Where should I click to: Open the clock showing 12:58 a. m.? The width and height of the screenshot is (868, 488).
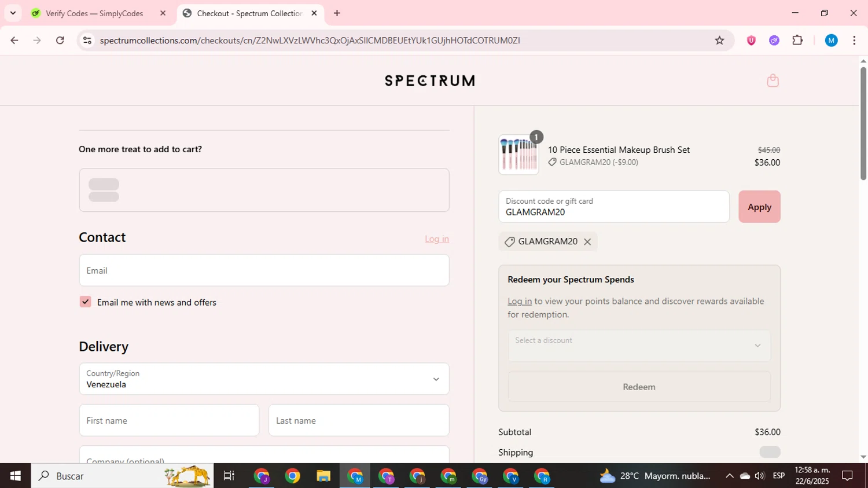click(x=812, y=476)
